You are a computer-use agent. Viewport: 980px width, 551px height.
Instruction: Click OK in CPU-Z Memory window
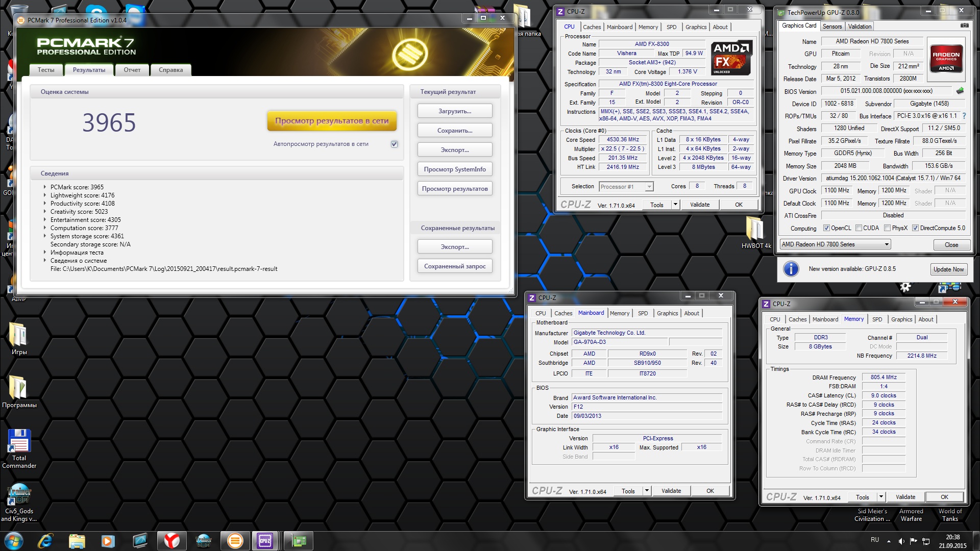[x=944, y=497]
